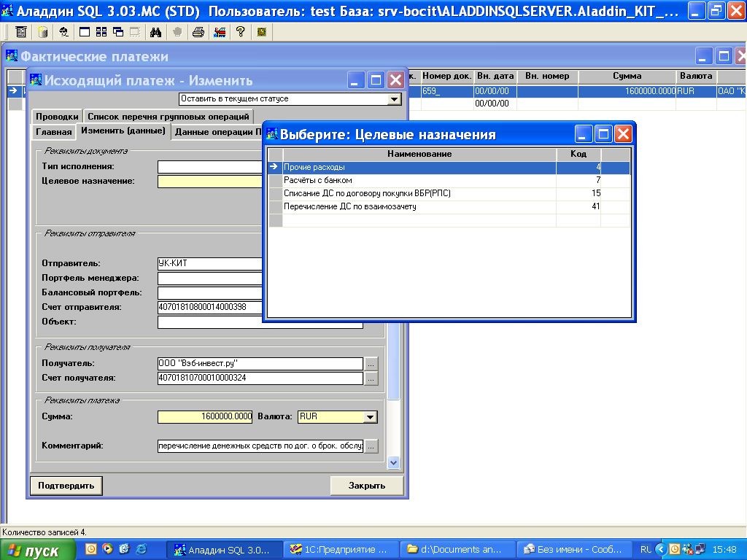
Task: Click the document list icon in toolbar
Action: coord(21,32)
